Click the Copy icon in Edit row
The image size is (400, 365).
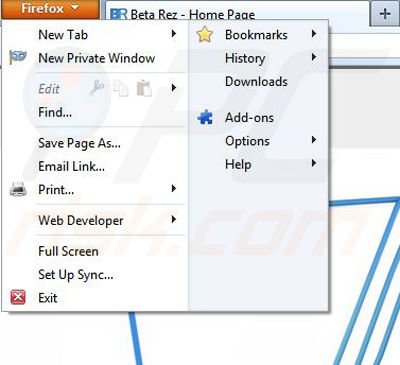coord(120,88)
